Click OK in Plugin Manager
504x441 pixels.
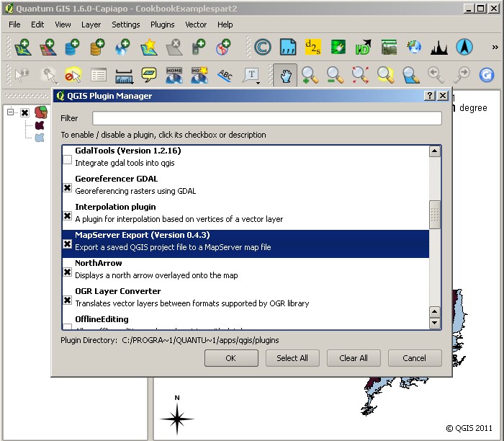(x=231, y=358)
